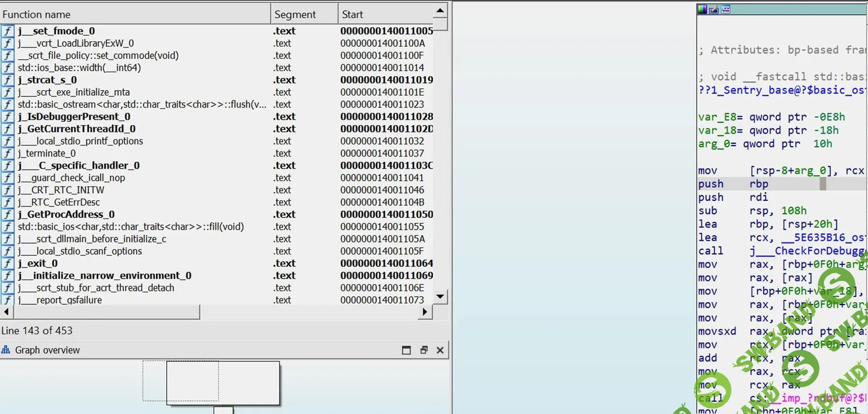Click the function icon beside j__set_fmode_0

[x=7, y=31]
